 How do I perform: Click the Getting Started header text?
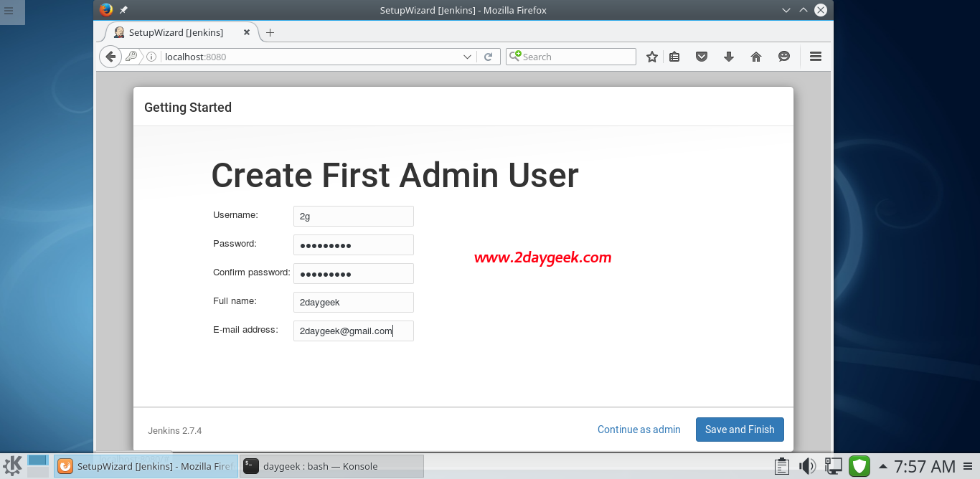[x=188, y=108]
